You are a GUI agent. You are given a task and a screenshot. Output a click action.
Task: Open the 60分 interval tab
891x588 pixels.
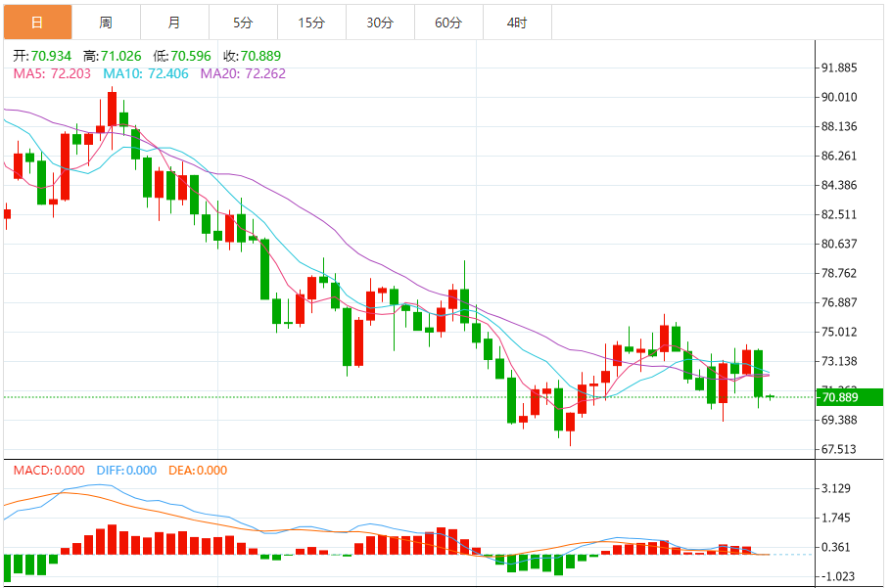pos(448,23)
